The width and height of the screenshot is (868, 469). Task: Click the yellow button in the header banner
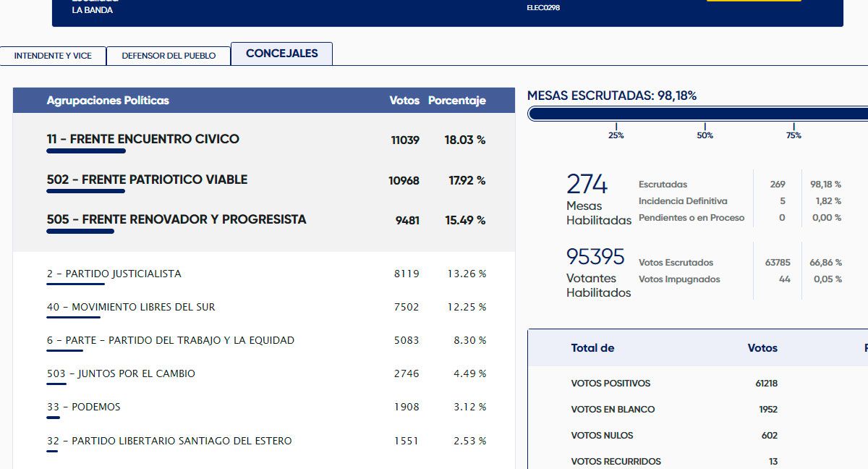point(753,0)
